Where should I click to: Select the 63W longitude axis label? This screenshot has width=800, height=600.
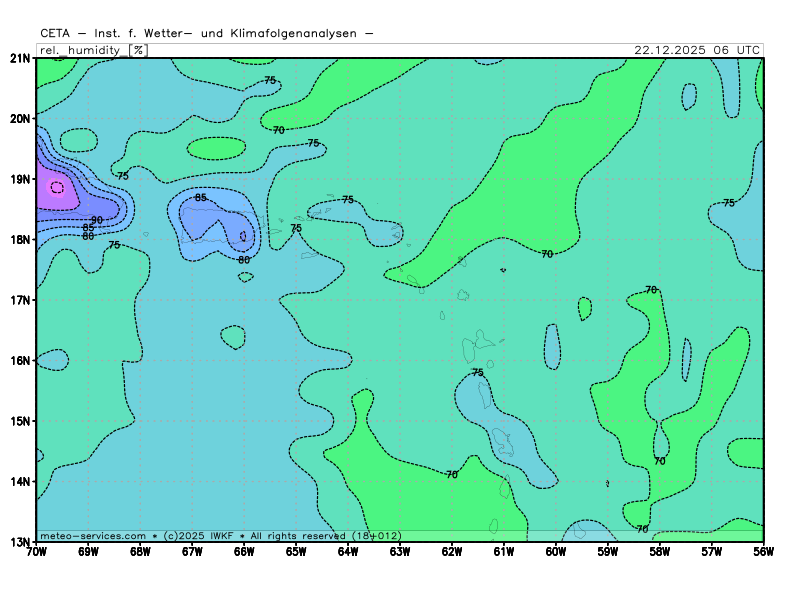click(x=400, y=552)
